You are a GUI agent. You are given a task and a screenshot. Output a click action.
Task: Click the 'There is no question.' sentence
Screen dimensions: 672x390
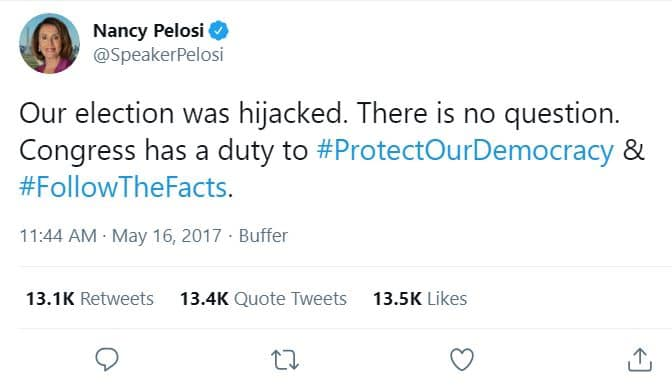point(488,114)
